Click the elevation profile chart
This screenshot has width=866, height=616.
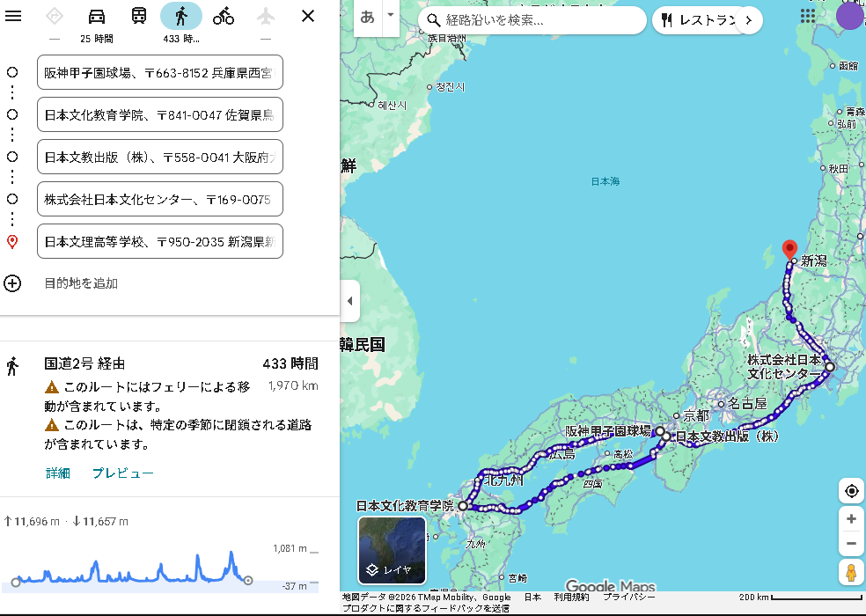(x=132, y=569)
